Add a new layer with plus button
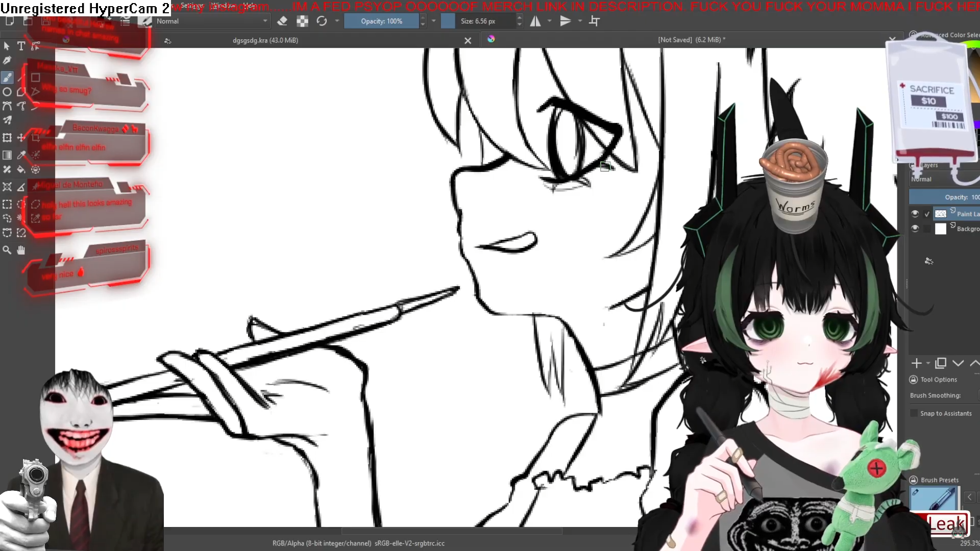 tap(916, 363)
